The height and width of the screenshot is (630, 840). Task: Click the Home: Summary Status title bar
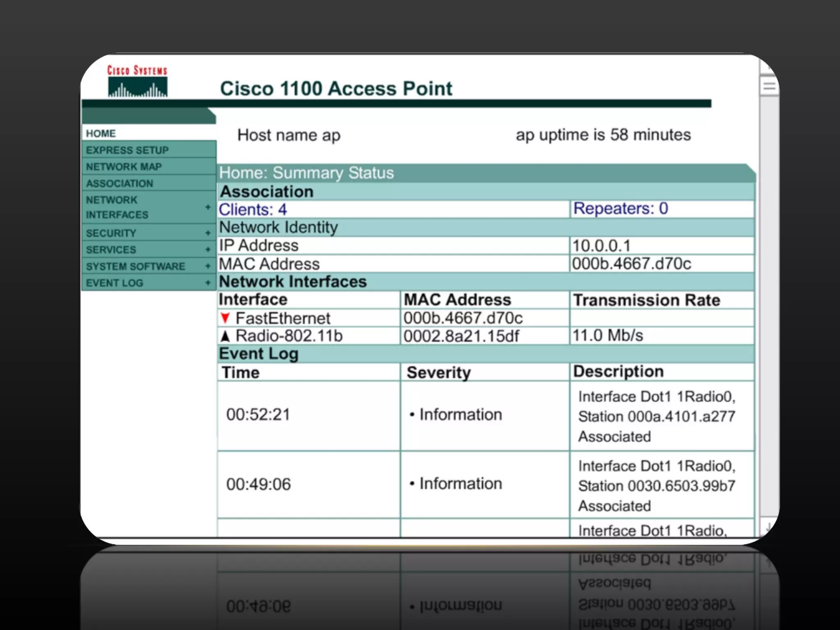(486, 173)
